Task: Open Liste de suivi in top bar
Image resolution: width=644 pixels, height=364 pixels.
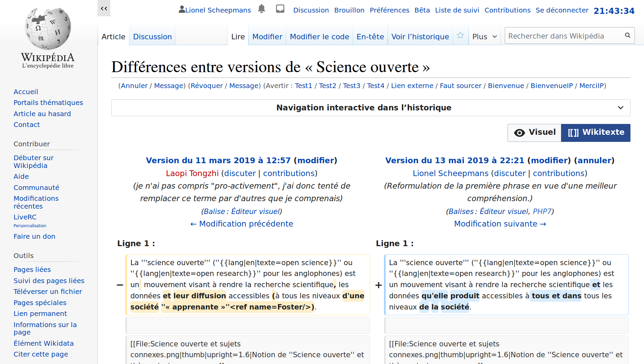Action: [457, 10]
